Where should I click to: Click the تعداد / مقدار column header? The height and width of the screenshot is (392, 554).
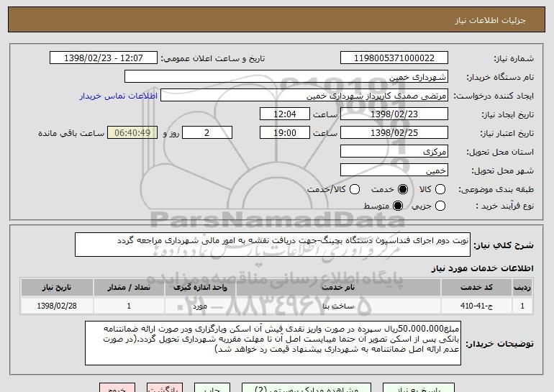[x=129, y=288]
